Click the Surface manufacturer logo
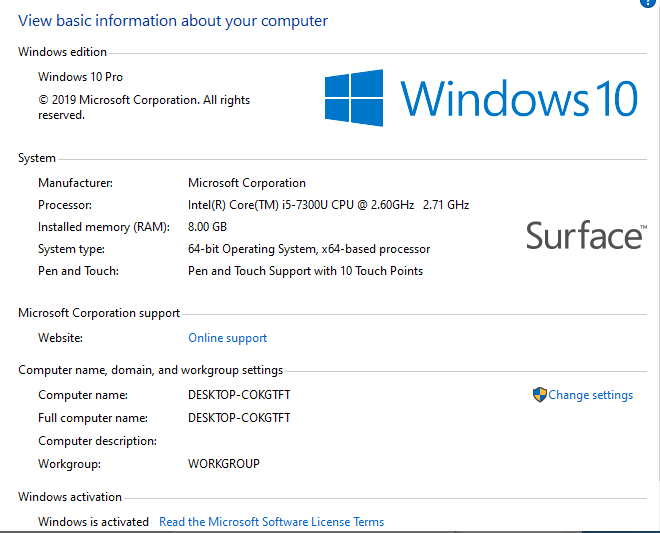 (584, 236)
